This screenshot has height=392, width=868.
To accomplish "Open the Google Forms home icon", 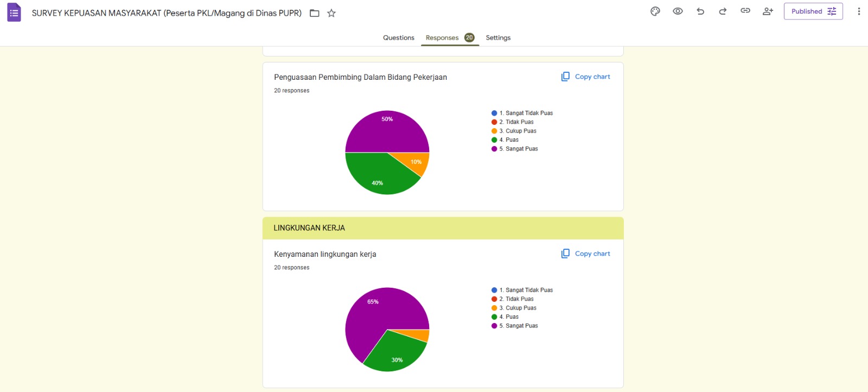I will pos(14,12).
